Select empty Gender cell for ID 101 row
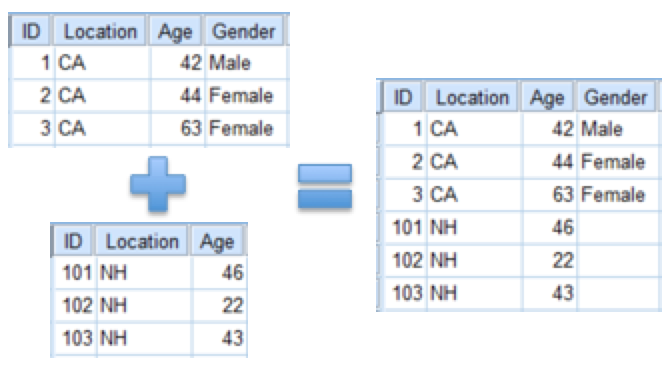Viewport: 672px width, 368px height. [x=618, y=227]
